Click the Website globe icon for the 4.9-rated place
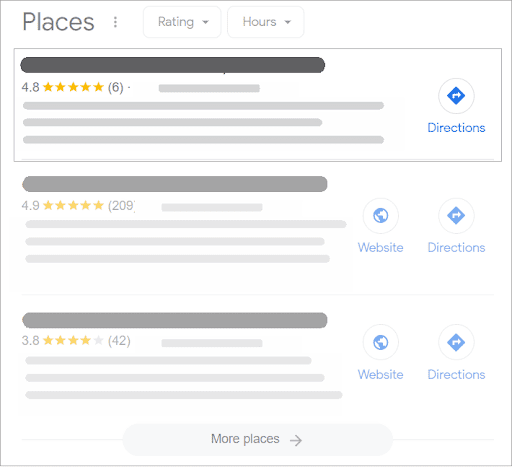 [381, 216]
